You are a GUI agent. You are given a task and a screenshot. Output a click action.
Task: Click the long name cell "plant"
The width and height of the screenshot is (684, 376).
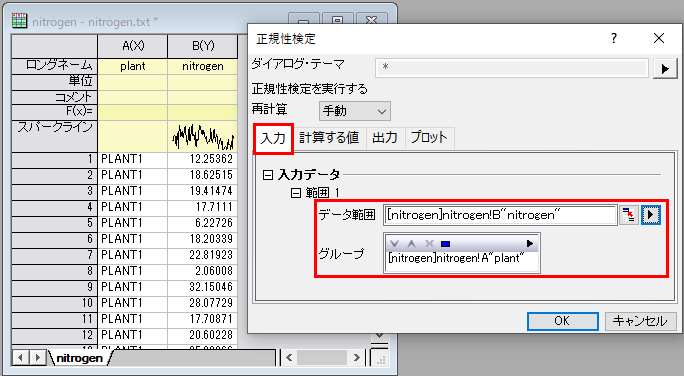click(x=133, y=66)
